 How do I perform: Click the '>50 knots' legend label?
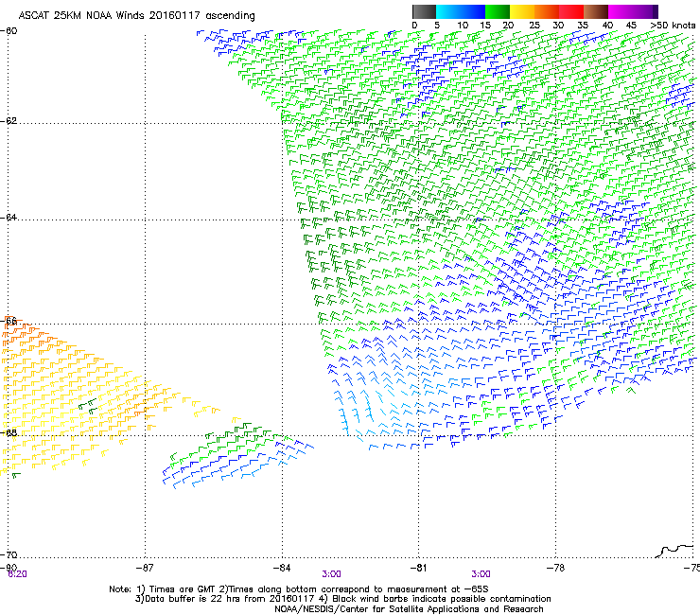click(673, 26)
